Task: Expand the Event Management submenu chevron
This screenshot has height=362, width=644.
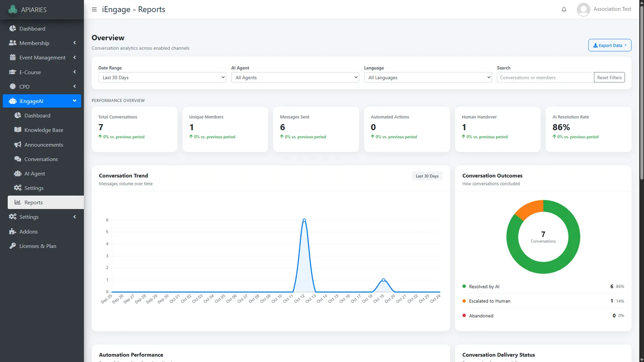Action: (74, 57)
